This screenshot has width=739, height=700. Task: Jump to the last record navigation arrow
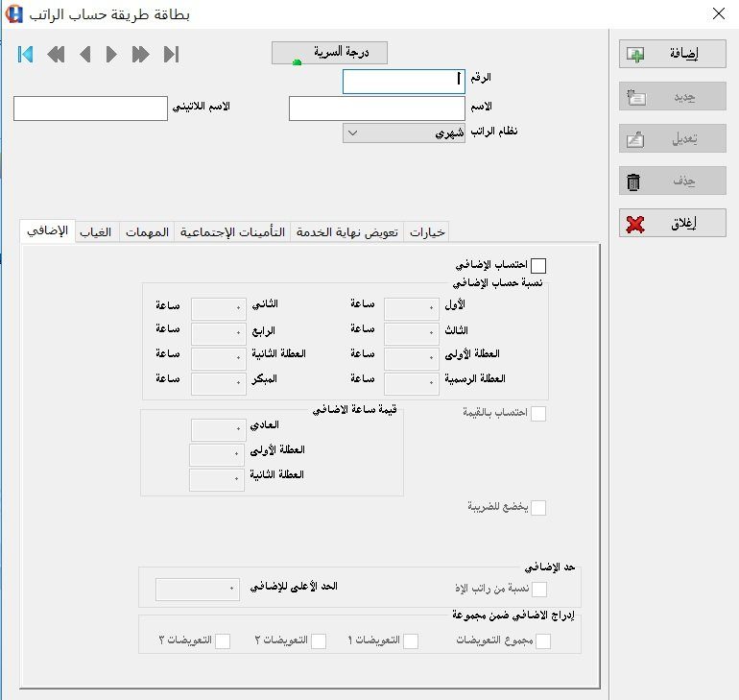[171, 55]
